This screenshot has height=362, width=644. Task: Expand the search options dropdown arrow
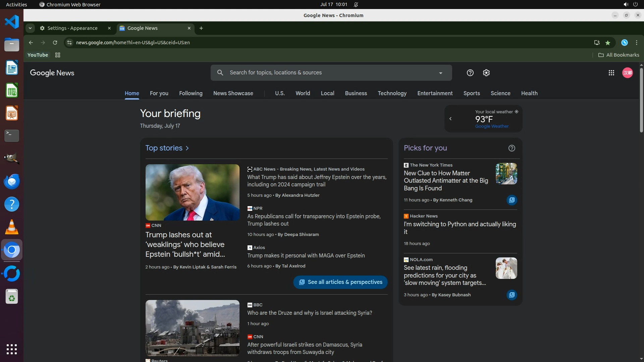(440, 73)
